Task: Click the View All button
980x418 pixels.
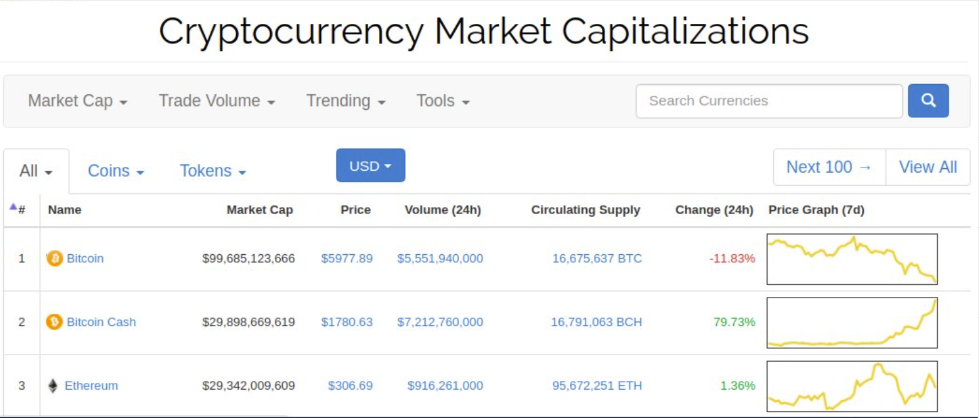Action: [928, 167]
